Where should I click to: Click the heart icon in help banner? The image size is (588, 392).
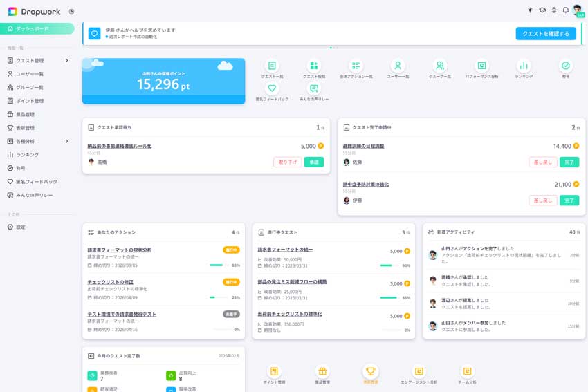point(95,34)
